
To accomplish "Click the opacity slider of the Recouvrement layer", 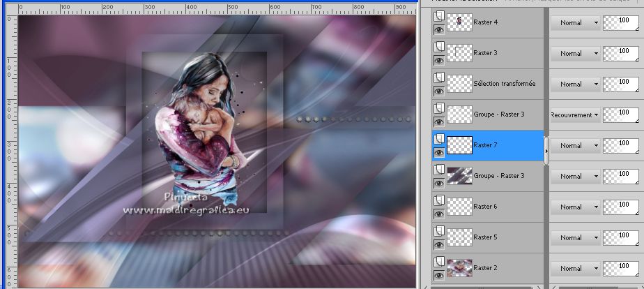I will (621, 114).
